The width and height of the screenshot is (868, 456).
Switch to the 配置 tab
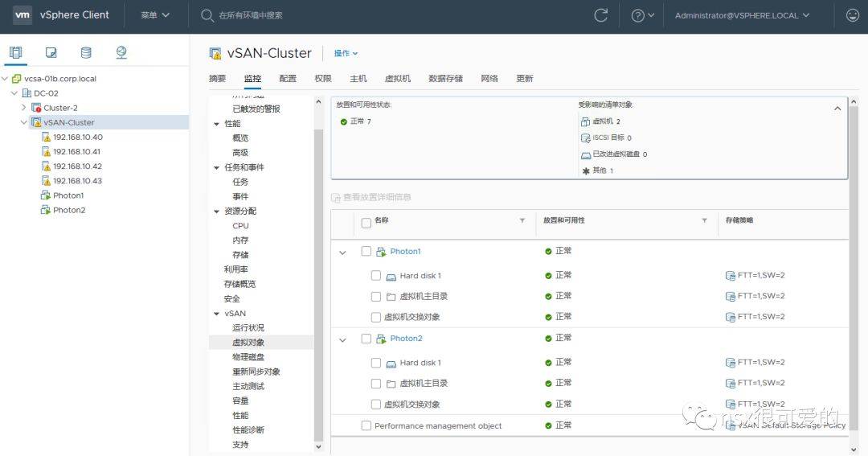[x=288, y=79]
